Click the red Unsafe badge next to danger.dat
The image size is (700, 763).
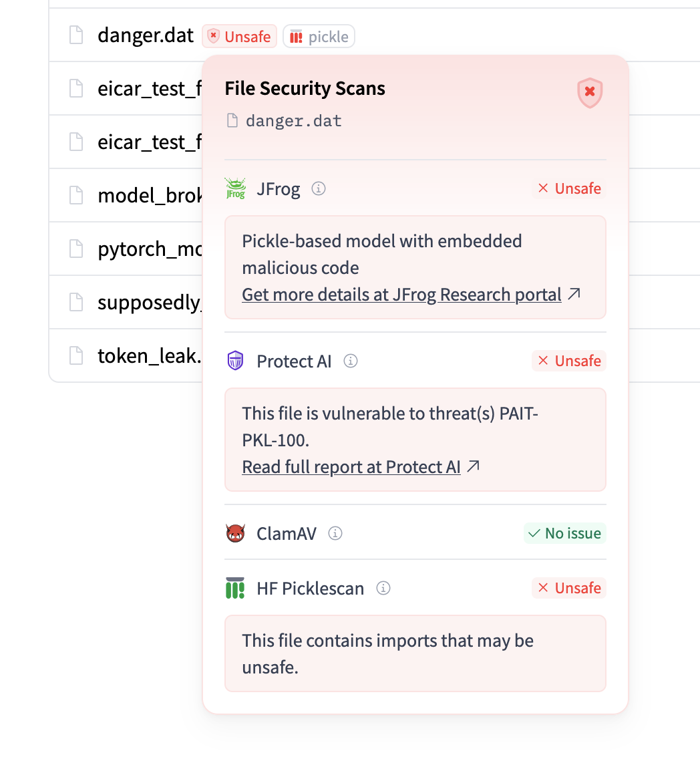point(240,36)
